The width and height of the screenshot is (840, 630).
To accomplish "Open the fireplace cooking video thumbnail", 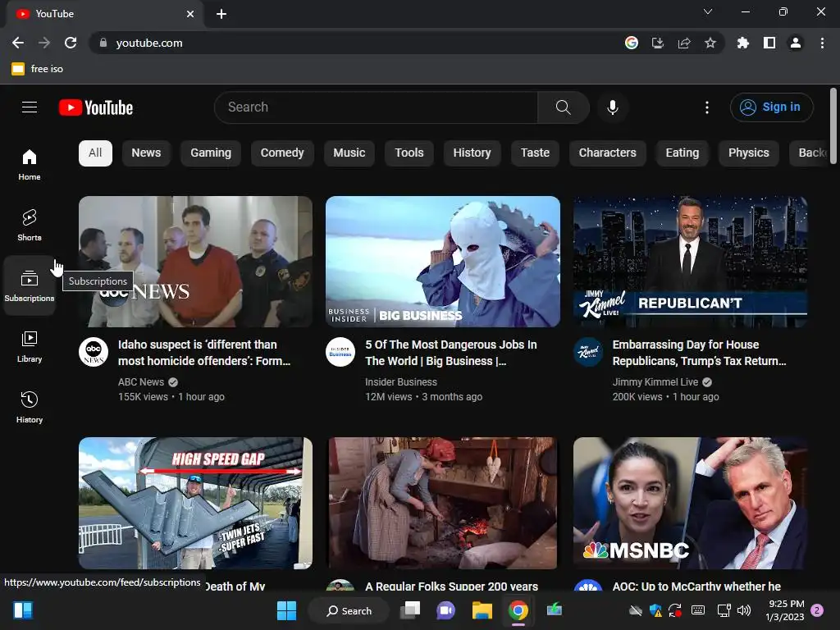I will pos(443,503).
